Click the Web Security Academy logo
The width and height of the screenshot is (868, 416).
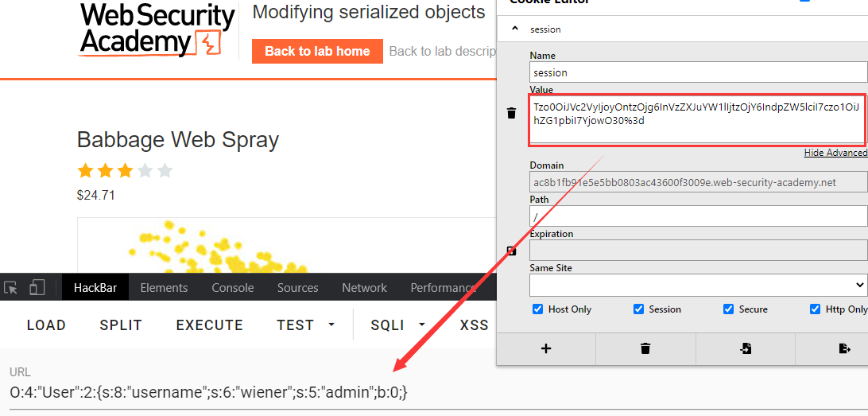[x=157, y=30]
